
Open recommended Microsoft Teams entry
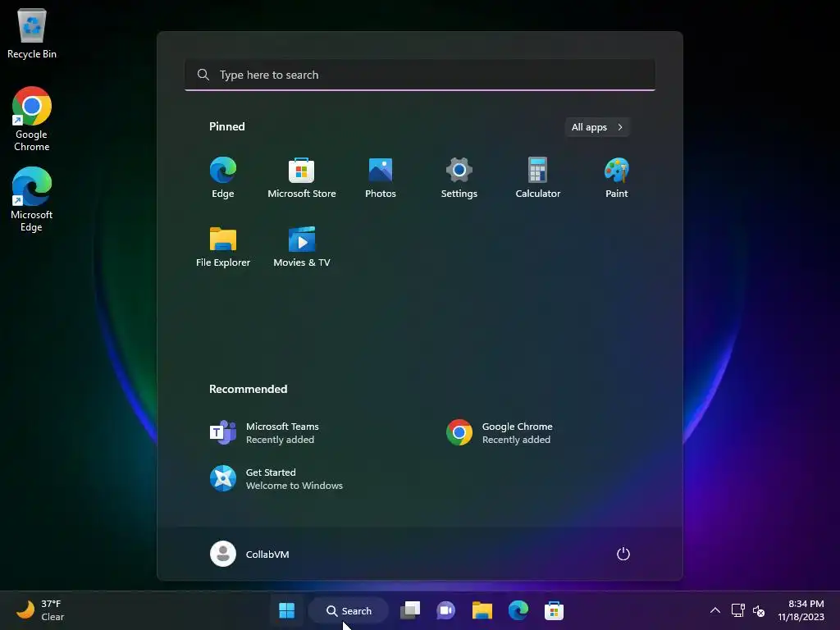point(264,433)
